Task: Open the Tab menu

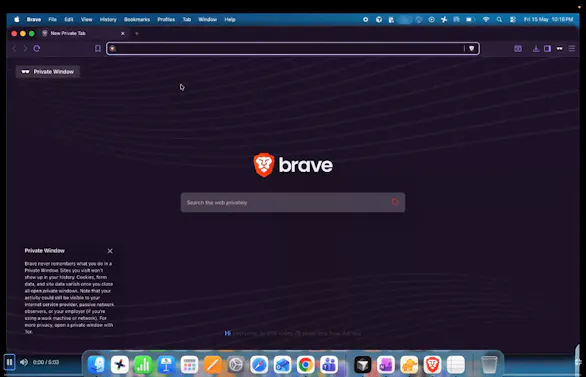Action: [186, 19]
